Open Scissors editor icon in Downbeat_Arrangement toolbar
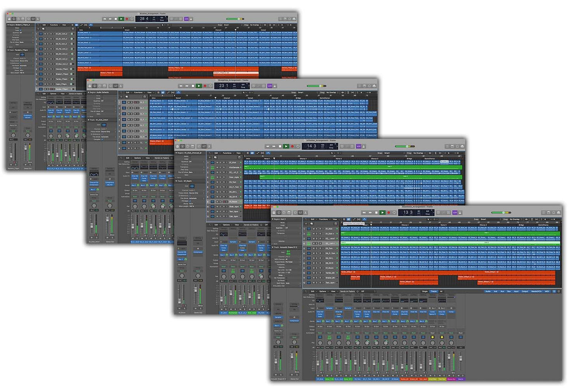The width and height of the screenshot is (570, 392). tap(305, 213)
